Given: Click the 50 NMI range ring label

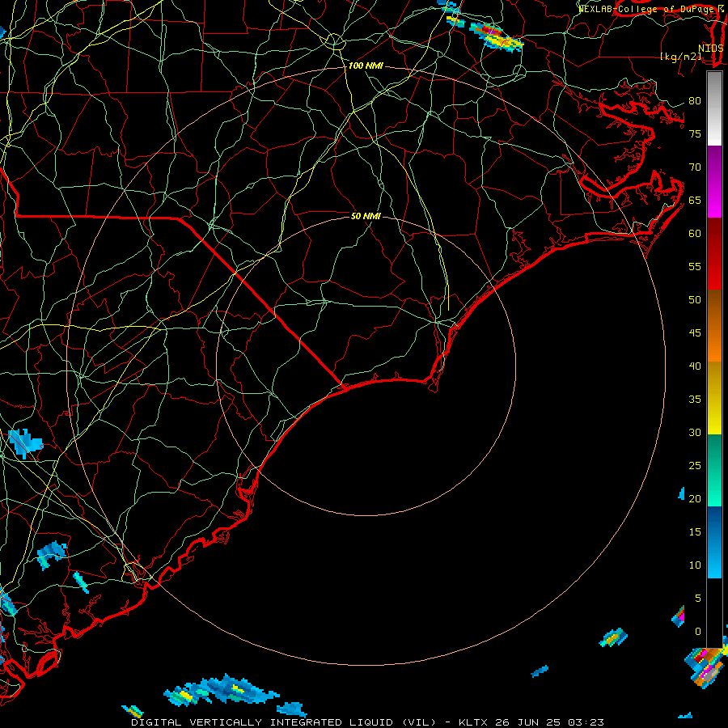Looking at the screenshot, I should tap(366, 216).
